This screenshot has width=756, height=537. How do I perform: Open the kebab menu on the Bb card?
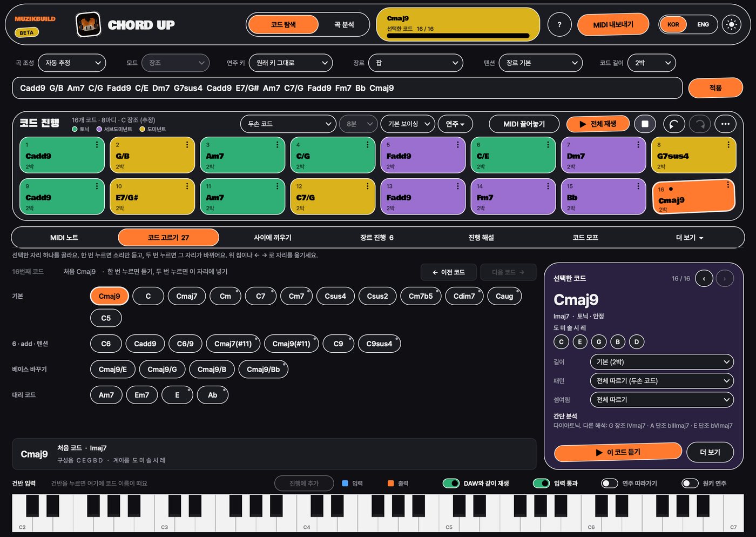coord(638,186)
